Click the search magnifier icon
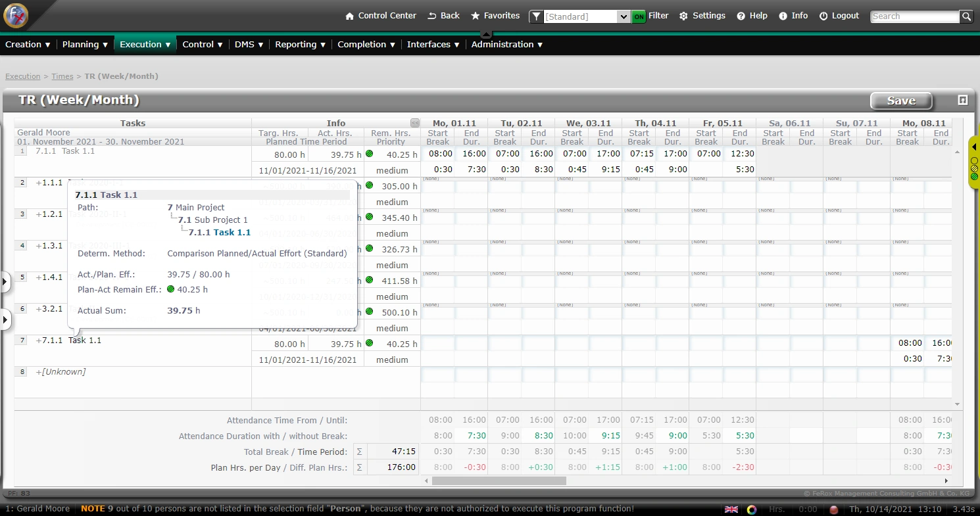Screen dimensions: 980x516 click(966, 16)
